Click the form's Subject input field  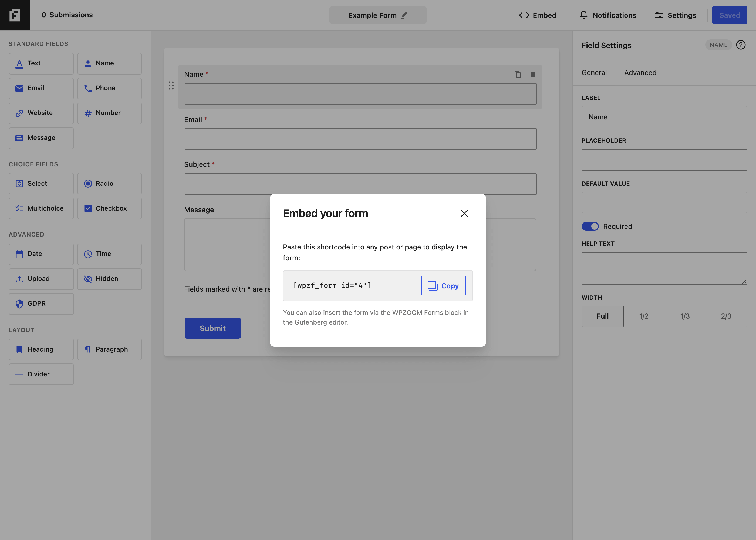pos(360,184)
